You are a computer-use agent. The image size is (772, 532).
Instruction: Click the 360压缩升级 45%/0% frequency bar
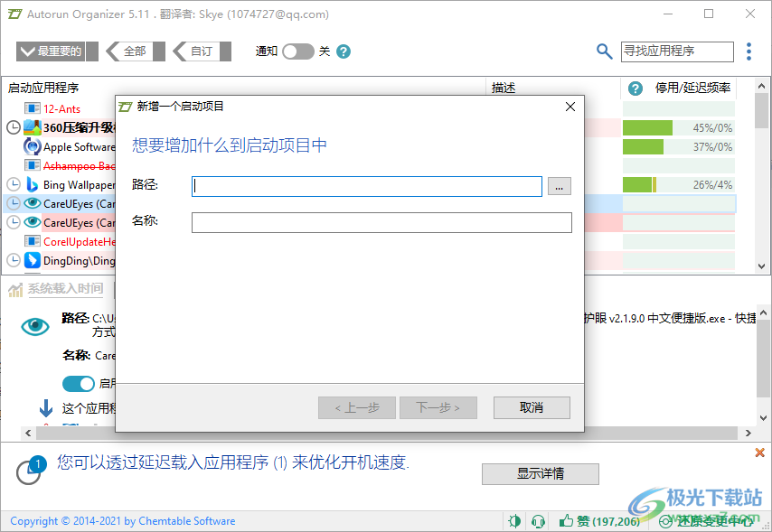pyautogui.click(x=679, y=128)
